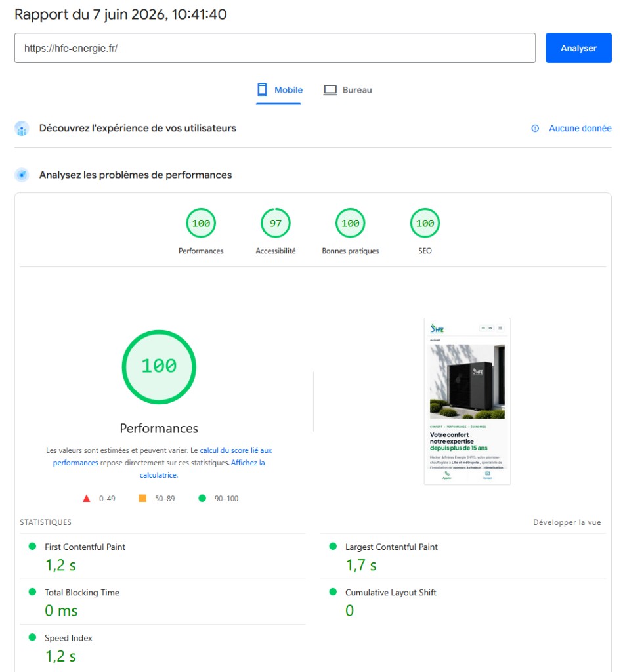Select the Accessibilité score gauge 97

point(276,223)
